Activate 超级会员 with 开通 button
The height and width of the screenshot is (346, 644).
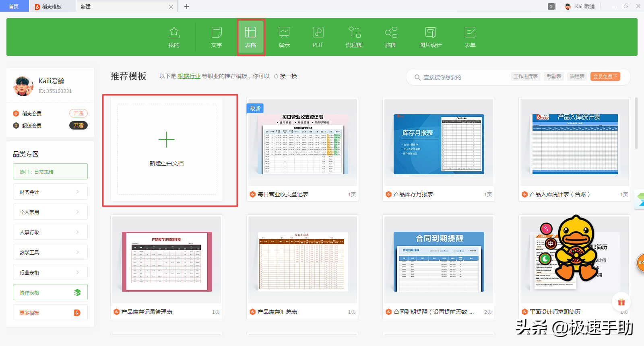coord(78,126)
